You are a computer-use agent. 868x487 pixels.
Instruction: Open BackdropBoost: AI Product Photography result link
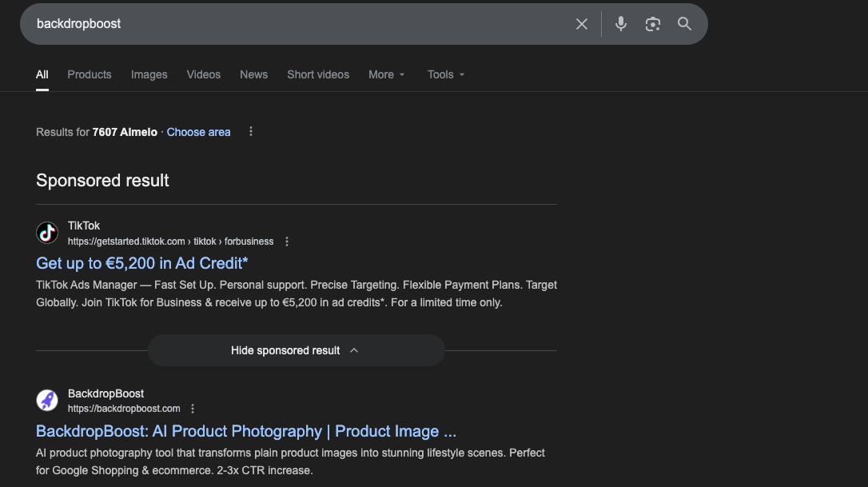pos(246,431)
